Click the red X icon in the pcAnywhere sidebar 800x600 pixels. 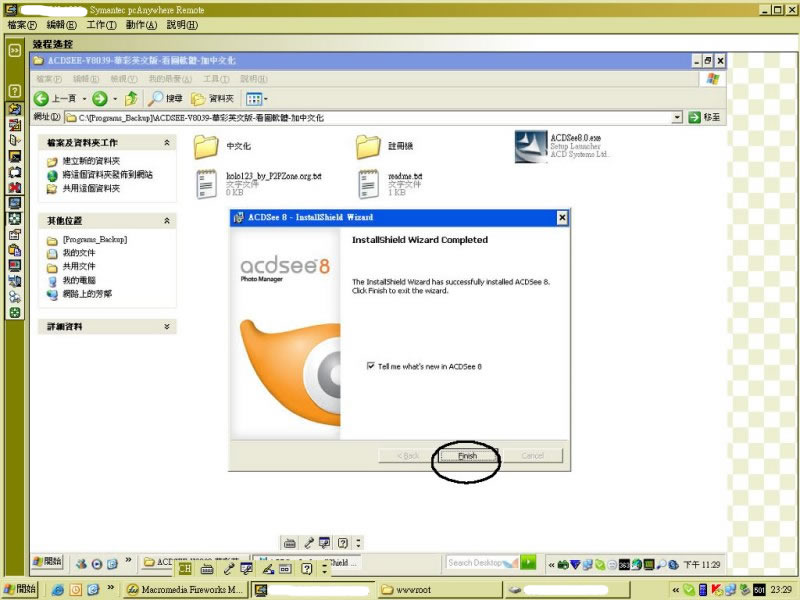click(14, 187)
